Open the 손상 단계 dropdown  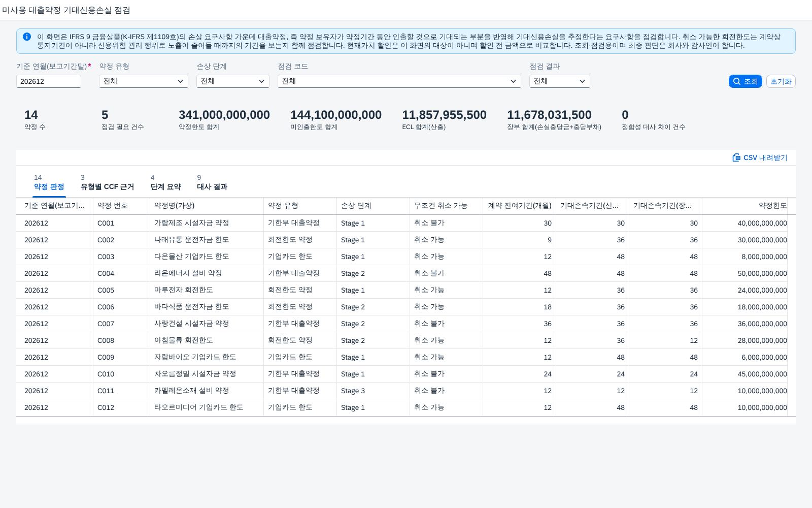pyautogui.click(x=233, y=81)
